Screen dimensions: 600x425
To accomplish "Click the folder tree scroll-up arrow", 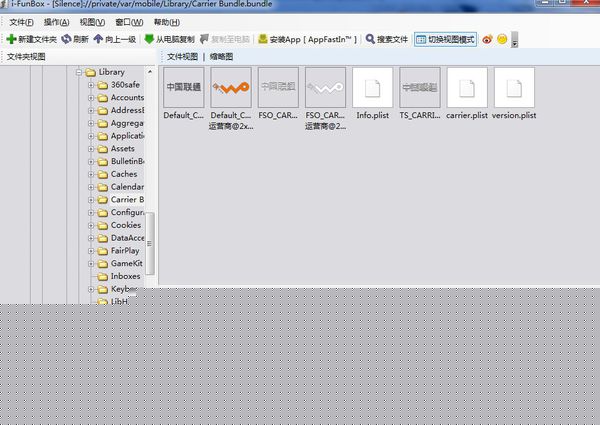I will pos(150,72).
